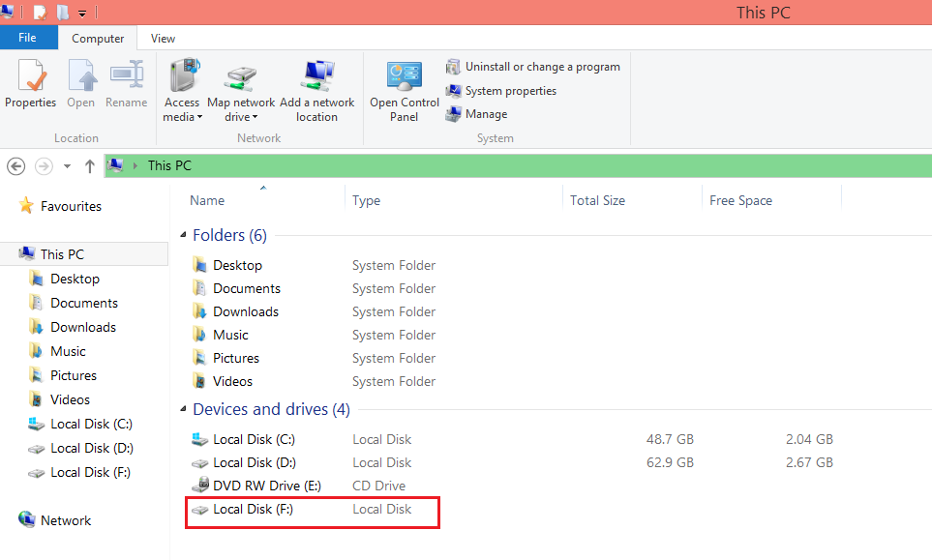Sort by the Type column header

(366, 201)
